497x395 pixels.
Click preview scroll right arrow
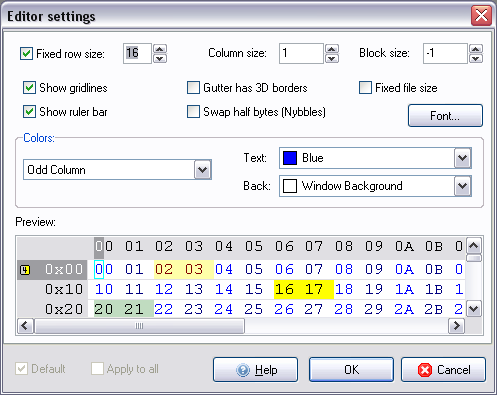click(x=457, y=326)
